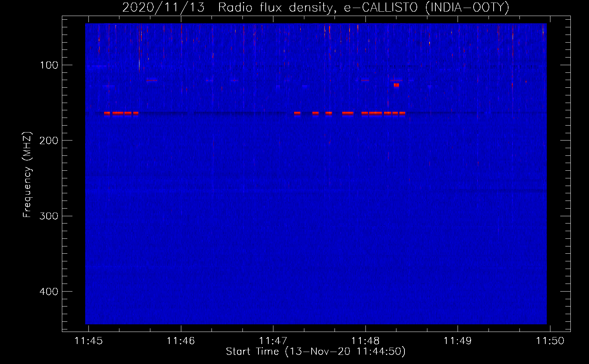Click the 11:46 time axis label

pos(181,341)
